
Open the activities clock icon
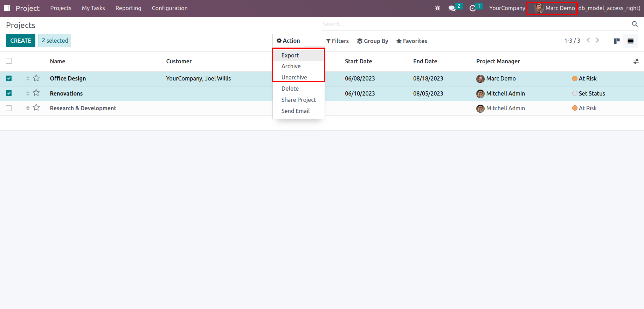pyautogui.click(x=472, y=8)
